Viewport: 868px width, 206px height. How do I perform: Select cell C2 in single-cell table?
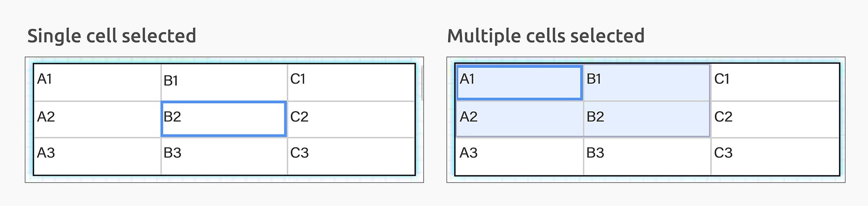351,119
